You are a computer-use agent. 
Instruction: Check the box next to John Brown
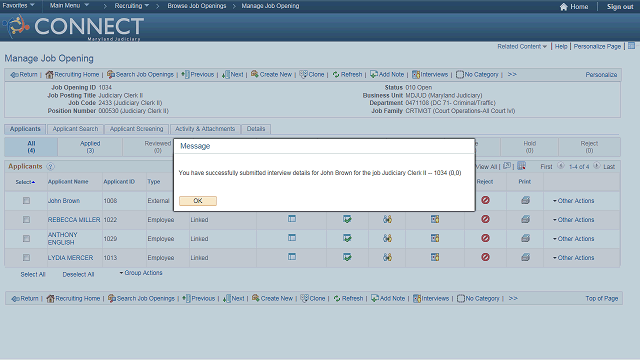(x=27, y=200)
